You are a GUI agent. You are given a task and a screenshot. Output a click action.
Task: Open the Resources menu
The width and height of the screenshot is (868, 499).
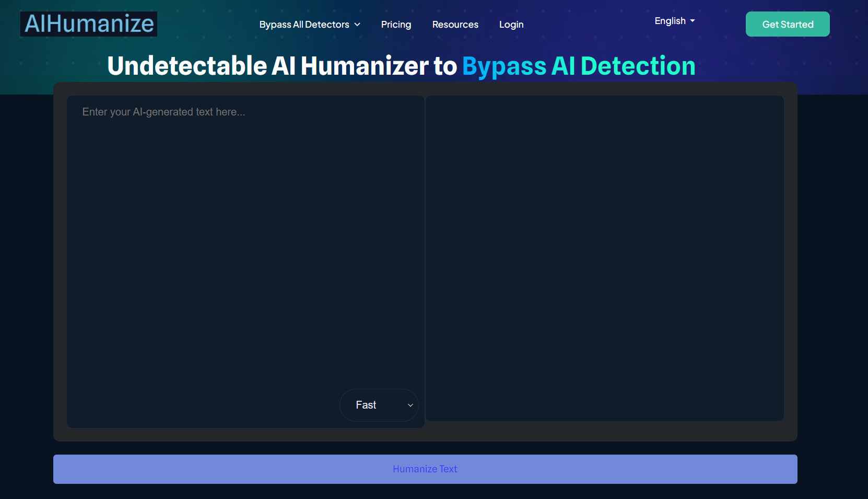pos(455,24)
